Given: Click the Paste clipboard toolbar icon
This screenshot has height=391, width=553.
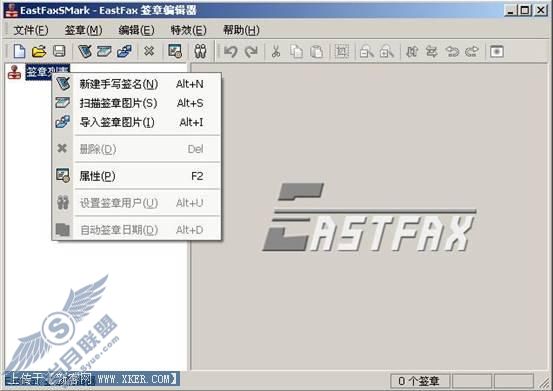Looking at the screenshot, I should (x=316, y=52).
